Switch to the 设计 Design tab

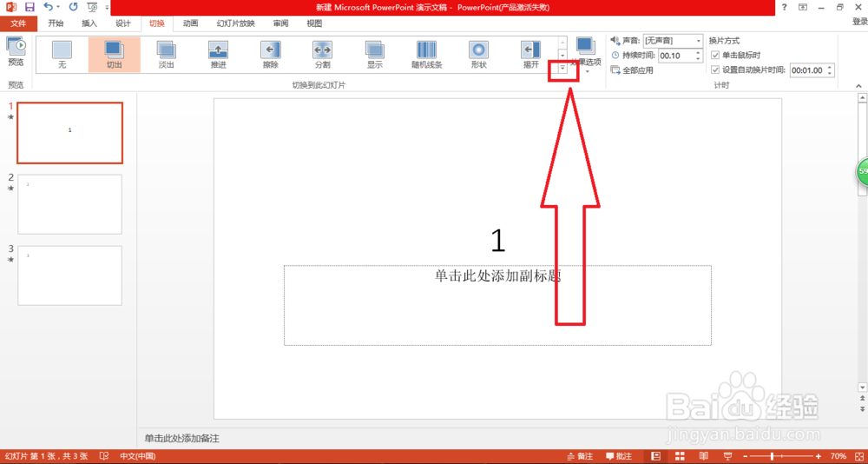123,23
